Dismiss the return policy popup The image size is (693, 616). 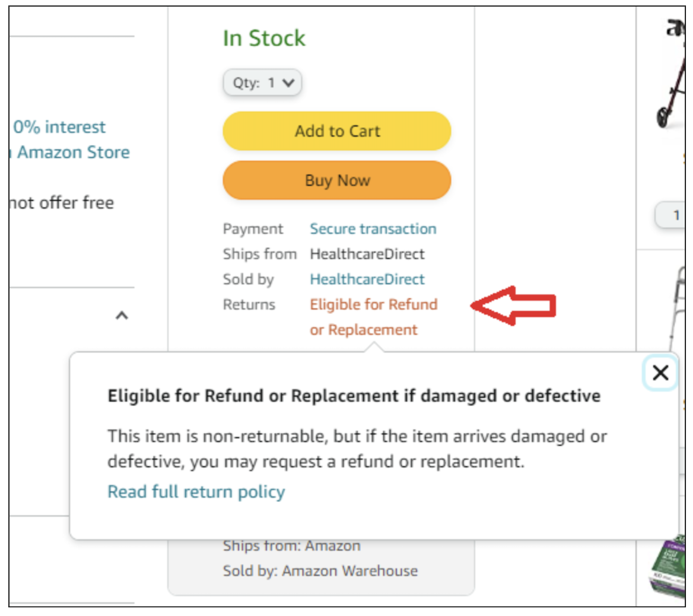point(661,373)
